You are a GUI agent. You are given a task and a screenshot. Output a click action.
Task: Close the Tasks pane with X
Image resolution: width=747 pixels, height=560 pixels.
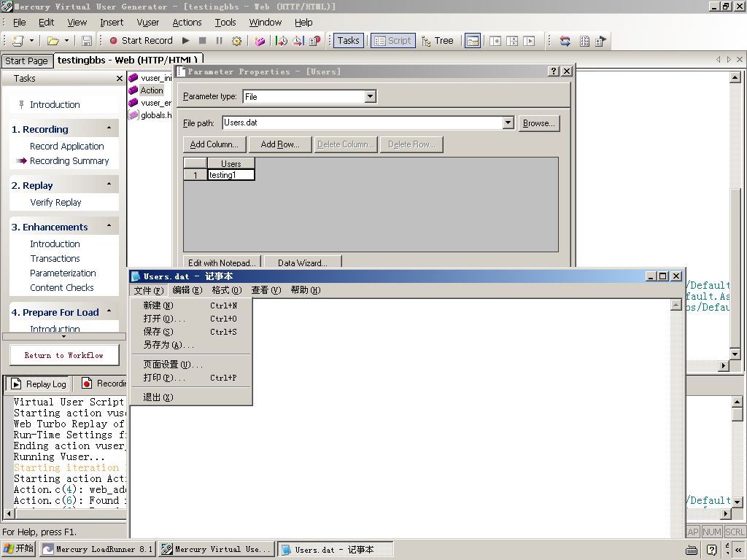click(x=120, y=79)
